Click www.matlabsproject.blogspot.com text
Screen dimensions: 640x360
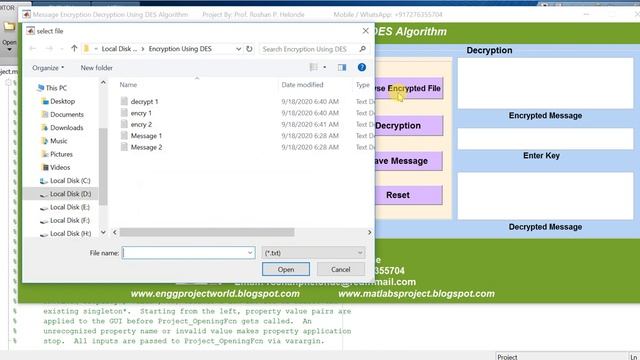[x=416, y=293]
